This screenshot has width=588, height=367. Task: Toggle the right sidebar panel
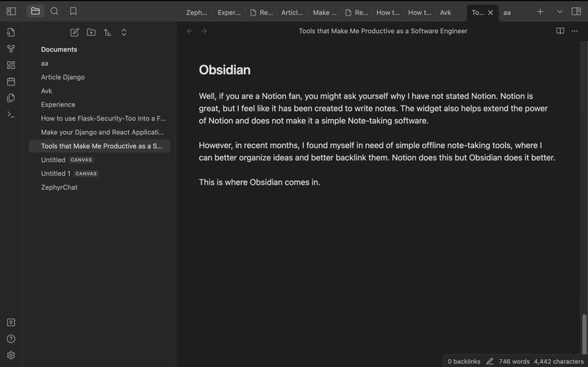(x=576, y=11)
